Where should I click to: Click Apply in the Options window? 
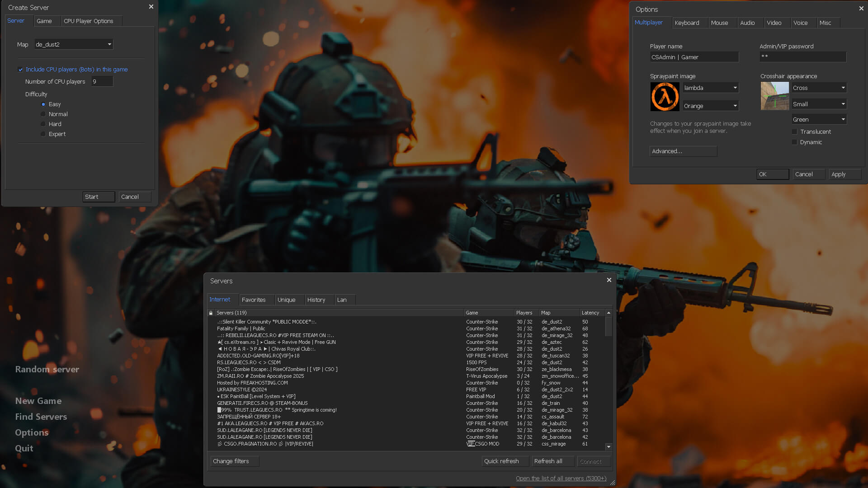(x=845, y=174)
